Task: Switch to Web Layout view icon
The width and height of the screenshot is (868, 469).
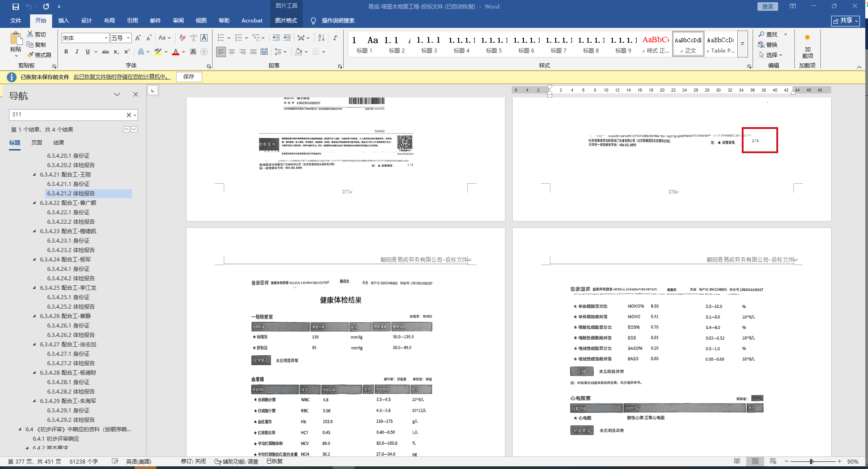Action: coord(773,461)
